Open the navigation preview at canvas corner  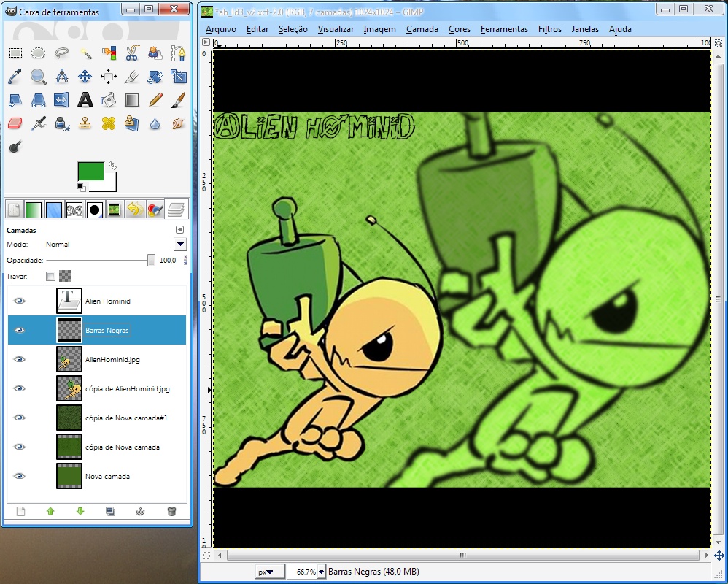click(719, 556)
